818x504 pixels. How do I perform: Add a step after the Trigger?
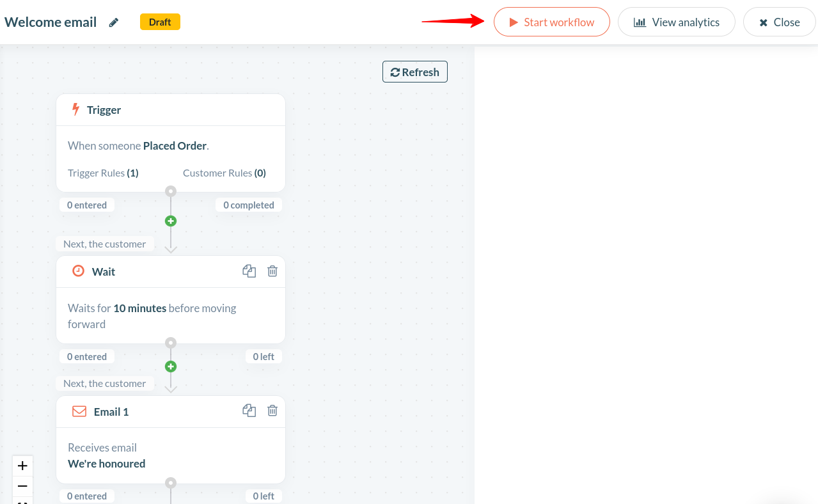click(170, 221)
